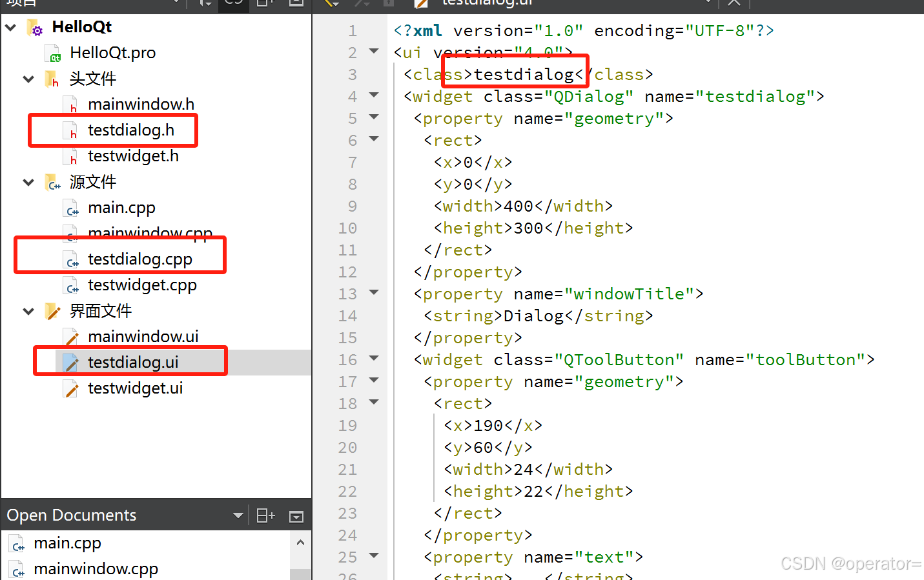The width and height of the screenshot is (924, 580).
Task: Select testwidget.cpp in the project tree
Action: (x=142, y=285)
